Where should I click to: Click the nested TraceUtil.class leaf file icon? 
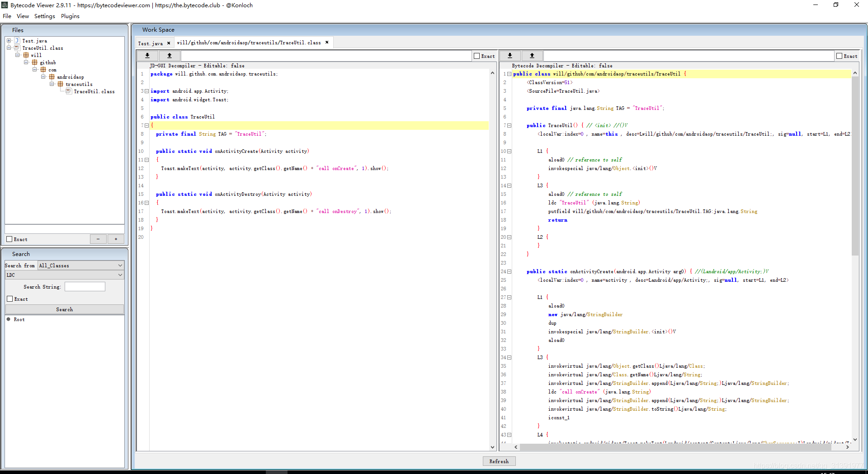click(x=69, y=91)
